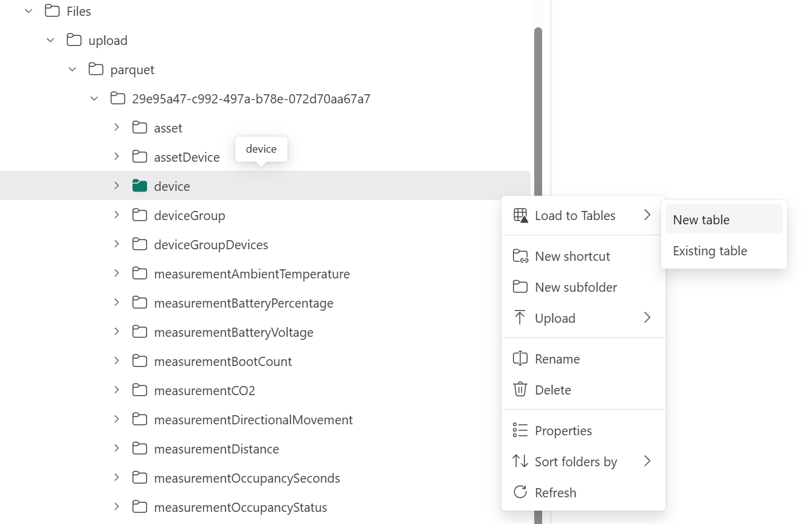Click the New subfolder icon

point(520,287)
